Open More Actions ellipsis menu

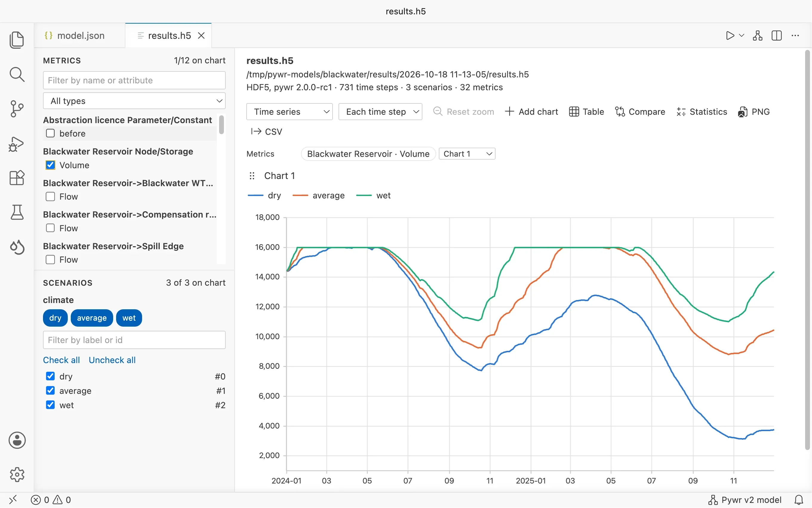point(795,36)
